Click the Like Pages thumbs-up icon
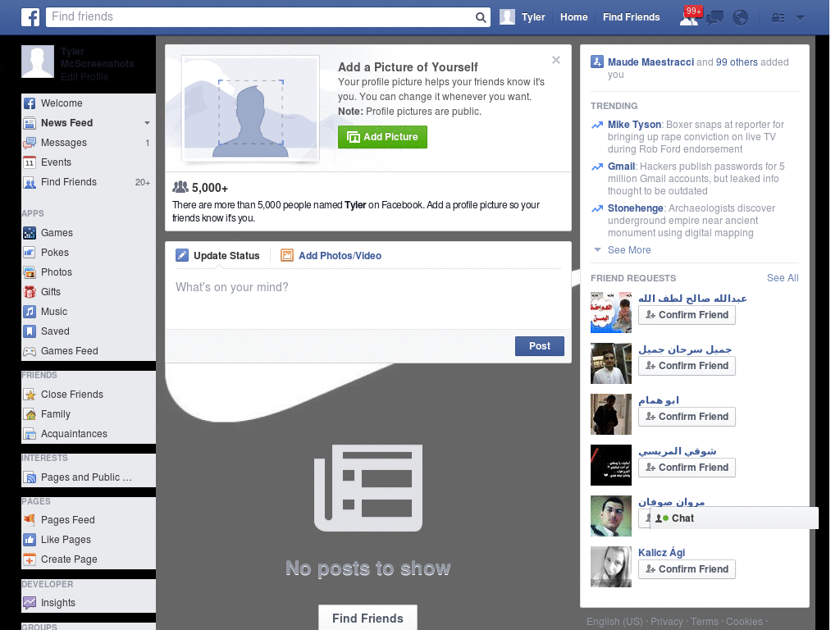 30,540
